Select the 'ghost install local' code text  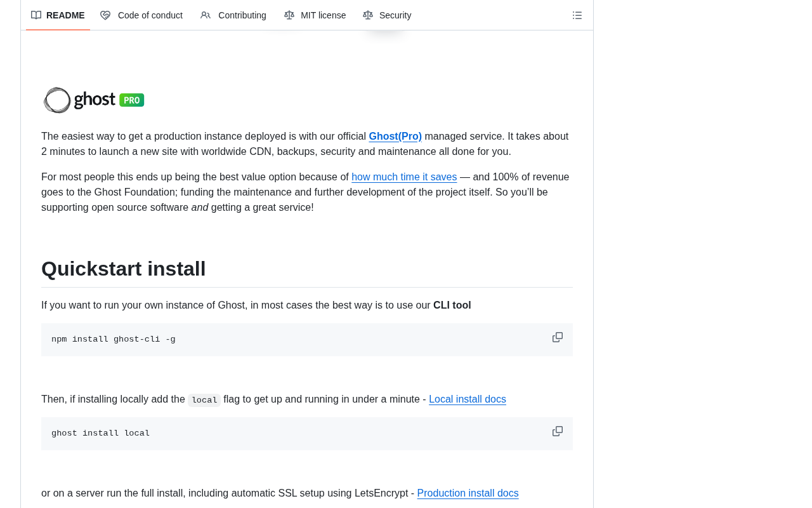click(101, 434)
